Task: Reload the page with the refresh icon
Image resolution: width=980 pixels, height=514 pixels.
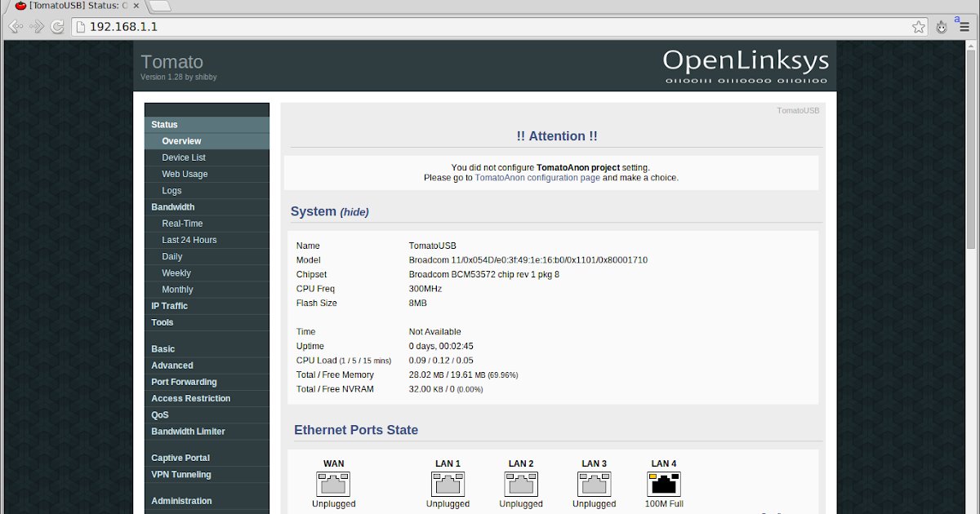Action: click(58, 27)
